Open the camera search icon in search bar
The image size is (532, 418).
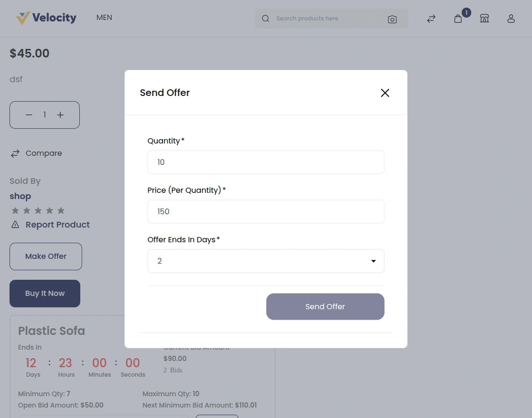[x=392, y=19]
